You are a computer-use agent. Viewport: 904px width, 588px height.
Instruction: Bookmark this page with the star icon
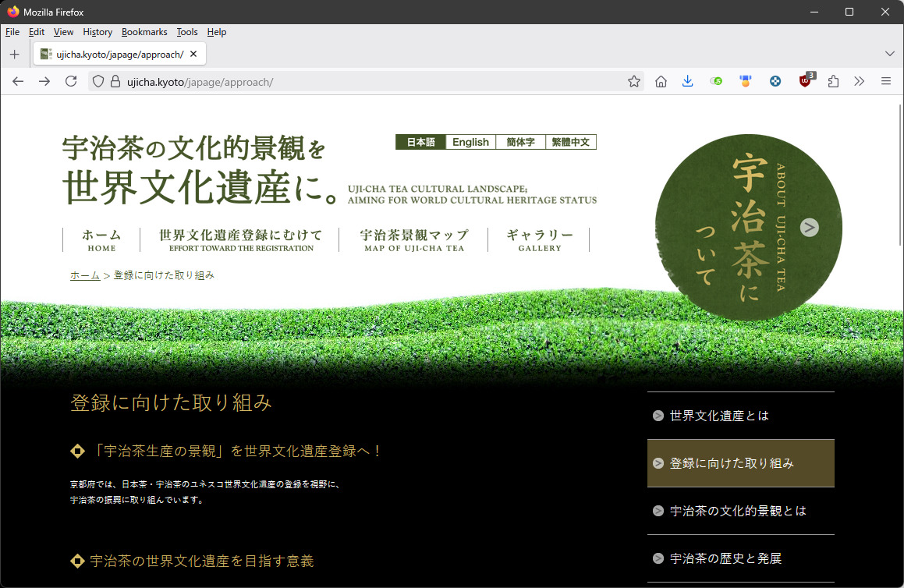click(634, 81)
